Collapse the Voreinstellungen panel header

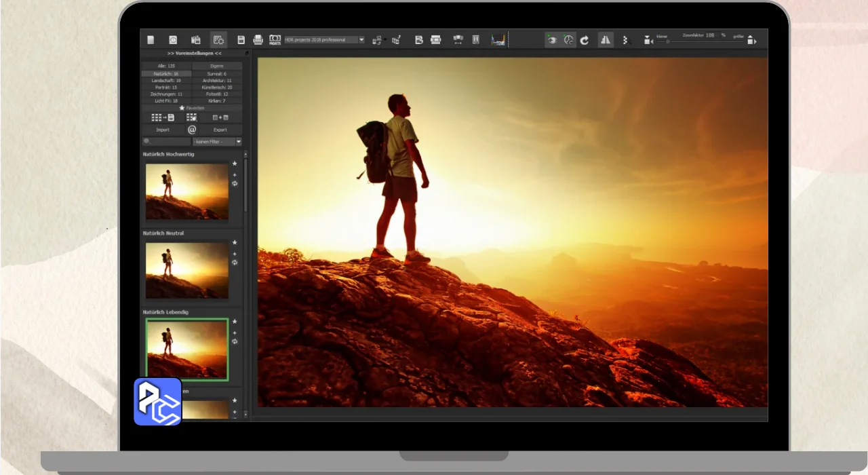tap(195, 53)
